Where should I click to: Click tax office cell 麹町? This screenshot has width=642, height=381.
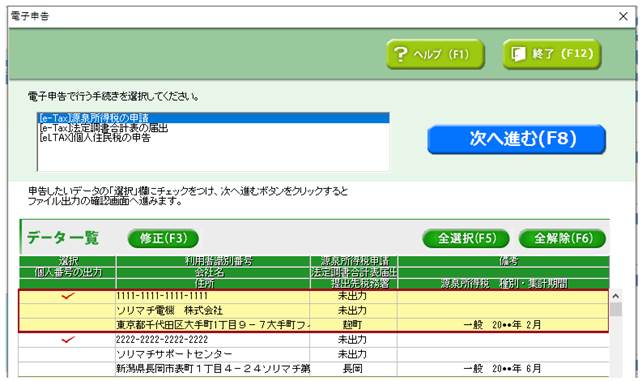[x=353, y=325]
